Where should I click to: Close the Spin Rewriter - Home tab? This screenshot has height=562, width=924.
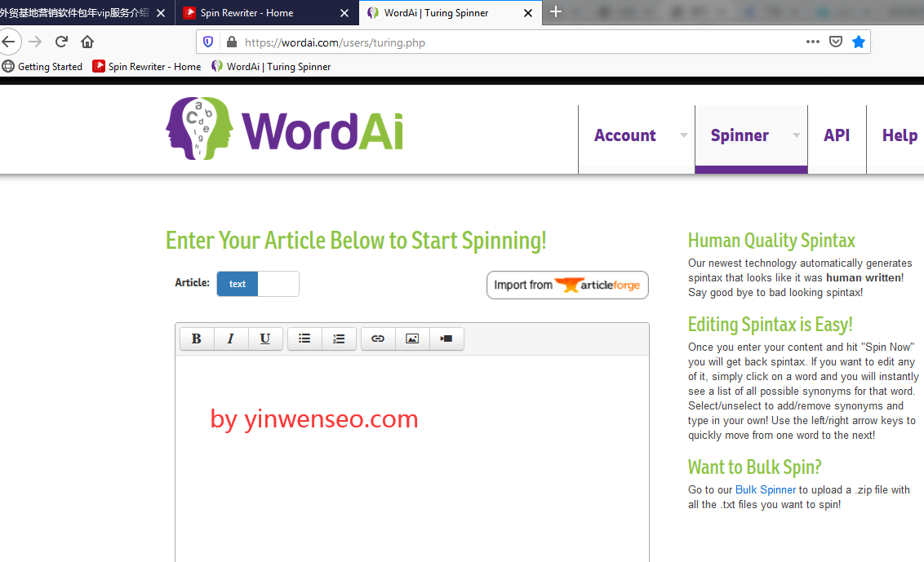pyautogui.click(x=344, y=13)
